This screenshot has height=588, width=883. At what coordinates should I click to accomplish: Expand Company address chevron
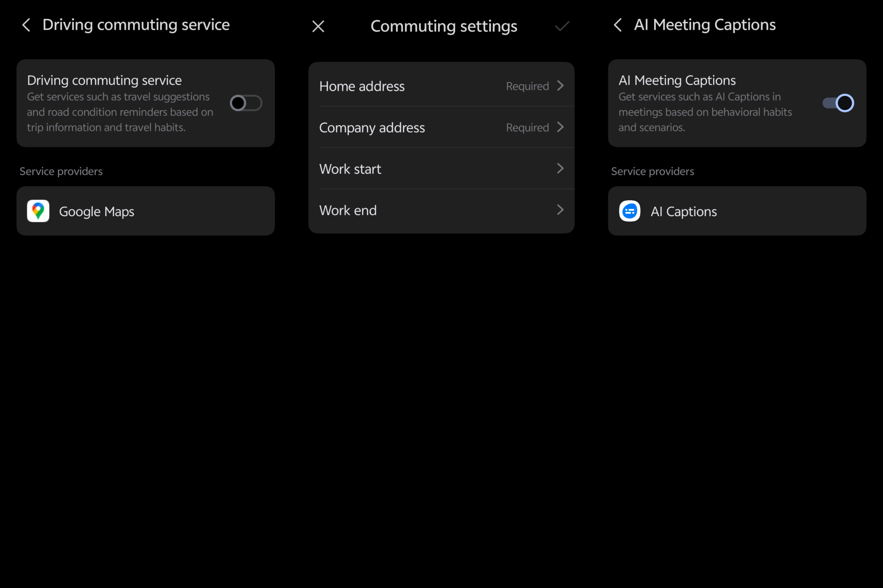point(560,127)
